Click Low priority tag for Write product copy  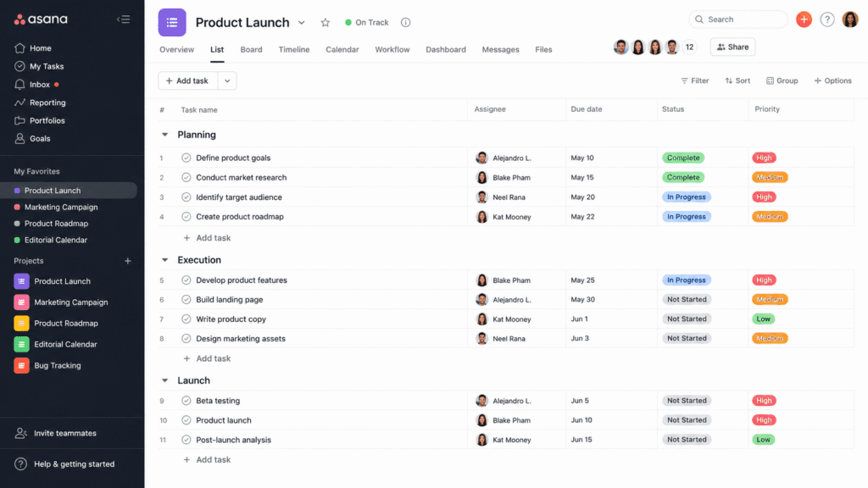pos(764,319)
